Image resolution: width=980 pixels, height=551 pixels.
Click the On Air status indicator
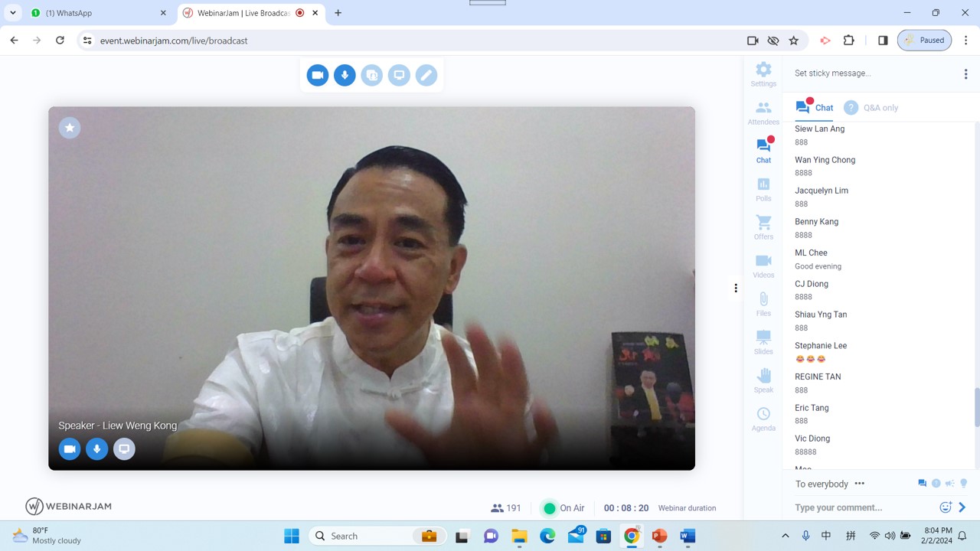click(563, 508)
